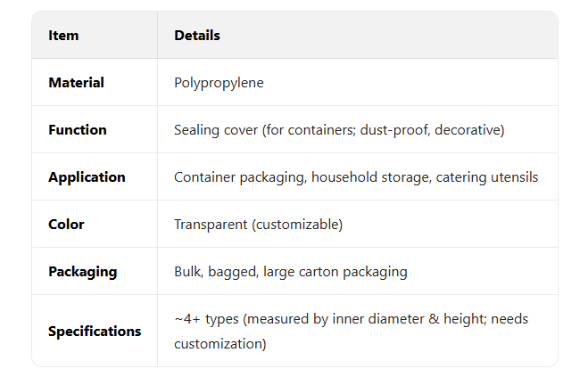Click the word "customization)" in Specifications details
Screen dimensions: 588x377
click(219, 343)
